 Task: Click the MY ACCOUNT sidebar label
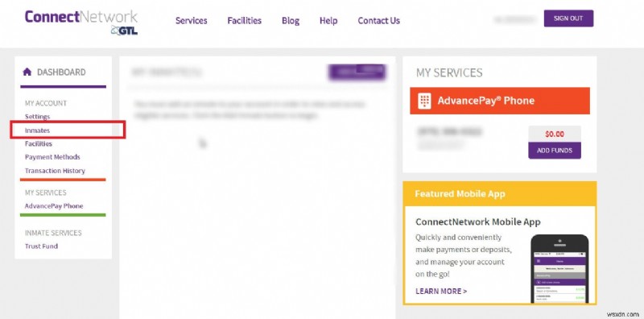[46, 103]
